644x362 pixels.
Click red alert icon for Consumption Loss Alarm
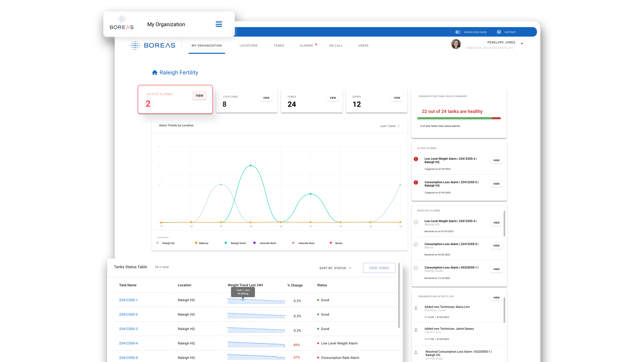(416, 183)
